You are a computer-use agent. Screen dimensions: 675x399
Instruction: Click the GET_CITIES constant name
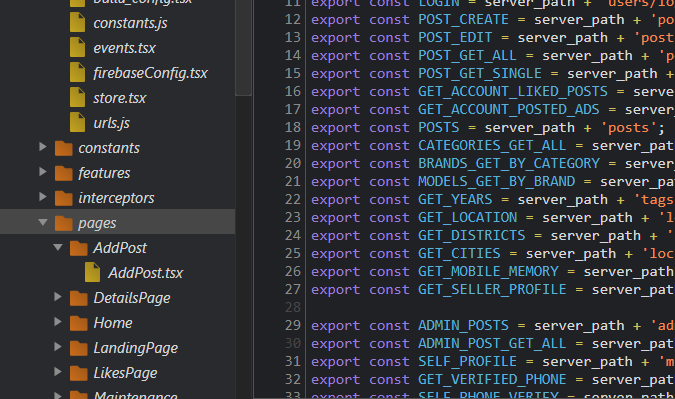(x=459, y=254)
